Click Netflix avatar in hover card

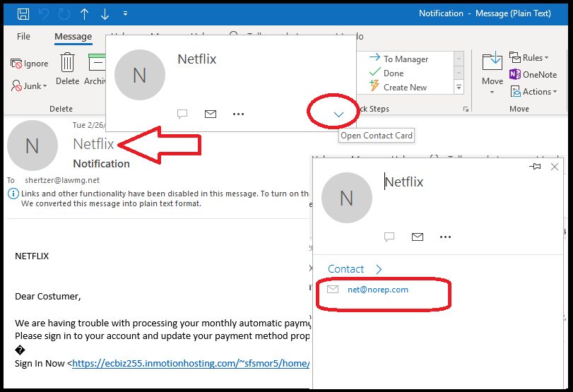click(x=140, y=75)
